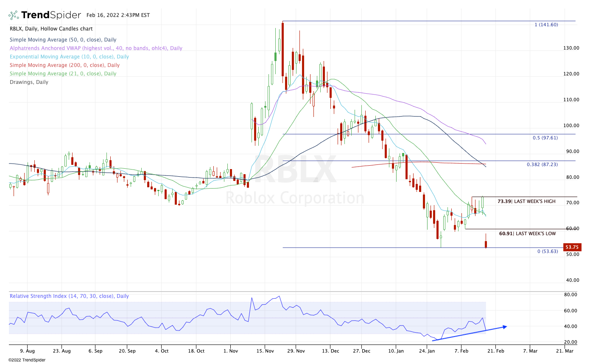The height and width of the screenshot is (364, 590).
Task: Click the "Alphatrends Anchored VWAP" legend entry
Action: (96, 48)
